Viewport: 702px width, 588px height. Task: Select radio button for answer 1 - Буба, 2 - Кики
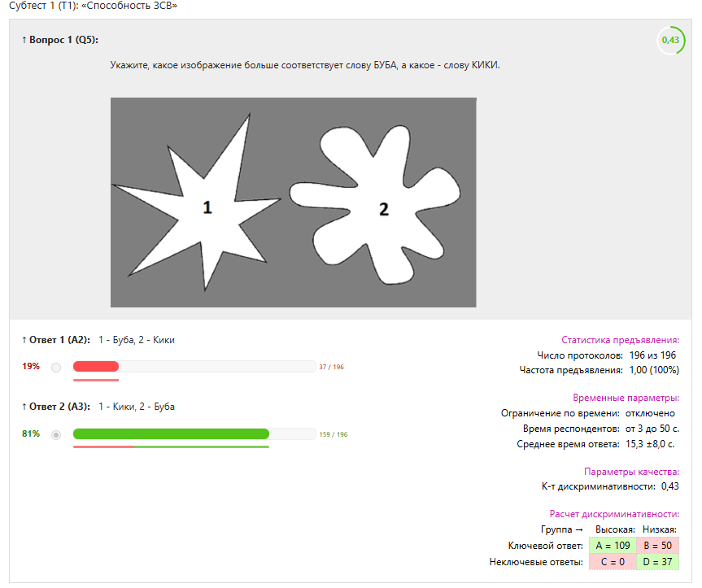click(56, 368)
